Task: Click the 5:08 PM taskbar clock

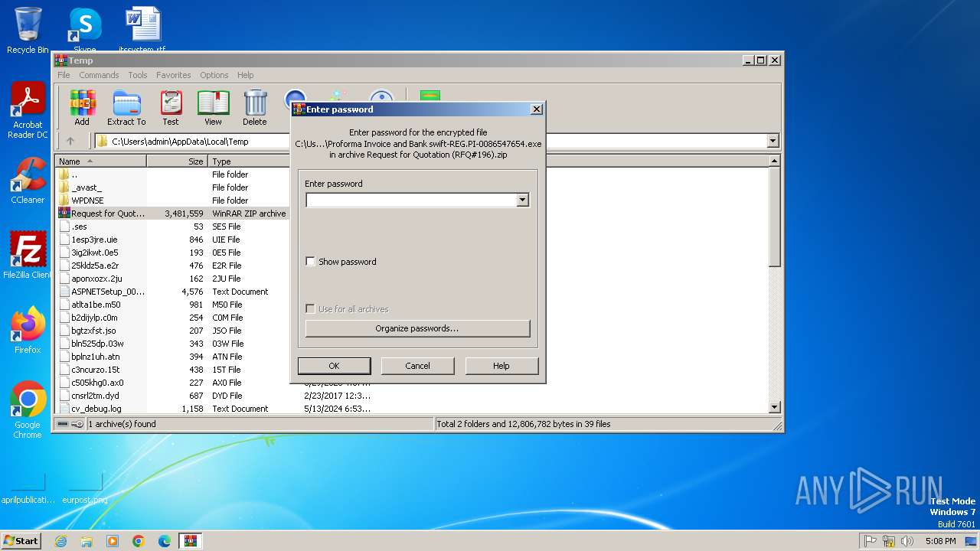Action: (940, 541)
